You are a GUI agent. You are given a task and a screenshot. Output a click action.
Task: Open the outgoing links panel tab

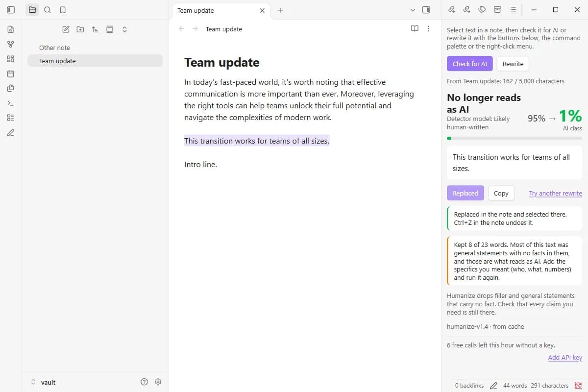tap(467, 10)
